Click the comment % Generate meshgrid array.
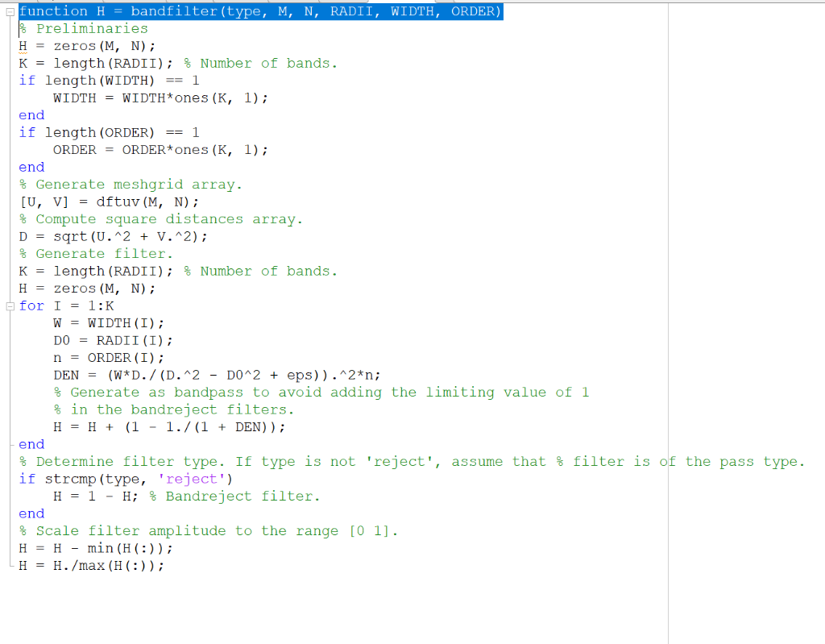 [129, 184]
